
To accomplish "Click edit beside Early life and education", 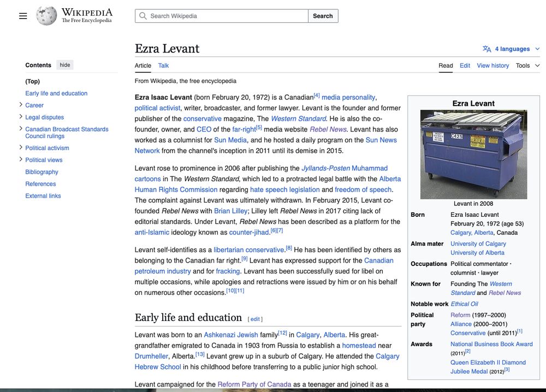I will pyautogui.click(x=255, y=319).
